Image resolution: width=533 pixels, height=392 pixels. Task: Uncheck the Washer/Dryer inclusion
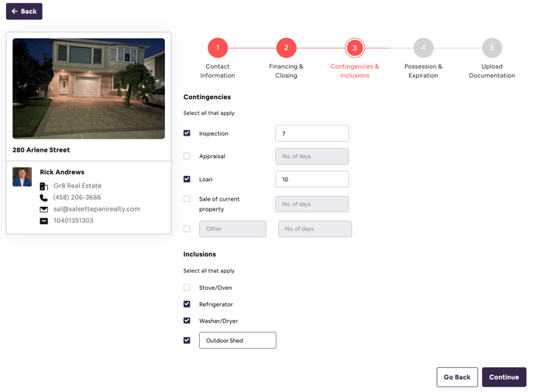(187, 320)
